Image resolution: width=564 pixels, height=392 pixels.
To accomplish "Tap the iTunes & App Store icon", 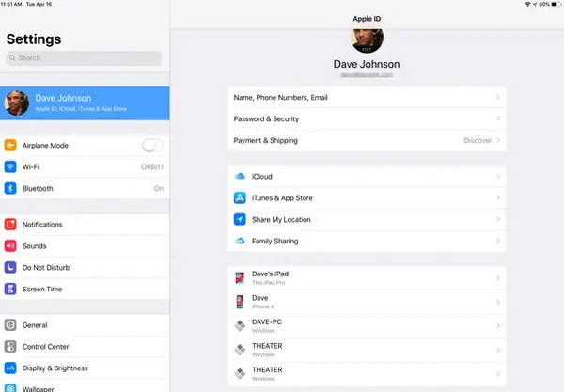I will 240,197.
